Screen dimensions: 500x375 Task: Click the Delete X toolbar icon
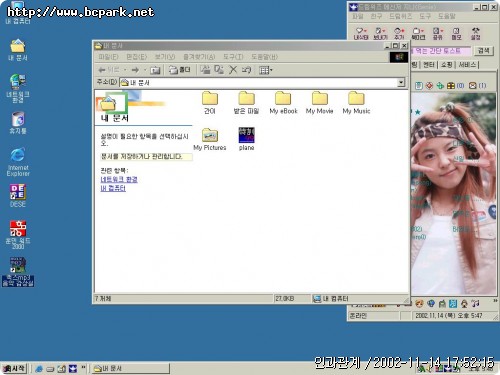coord(233,70)
